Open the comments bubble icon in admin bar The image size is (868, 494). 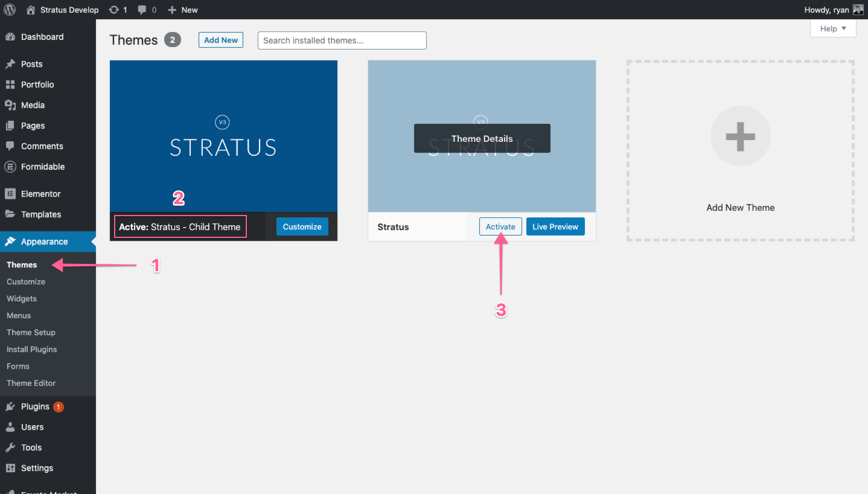click(x=142, y=10)
